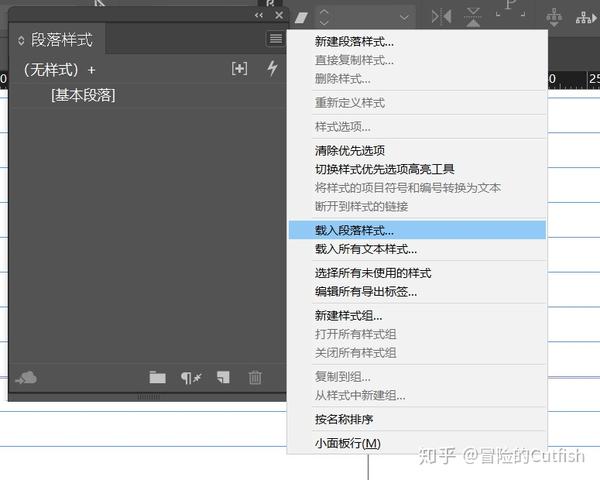Screen dimensions: 600x480
Task: Click the flip vertical icon in toolbar
Action: click(473, 17)
